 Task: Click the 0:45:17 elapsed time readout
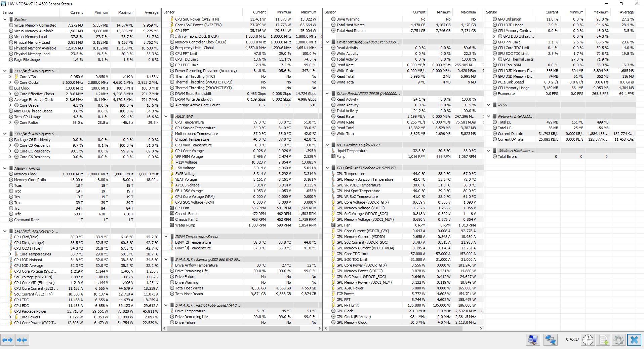pos(572,340)
